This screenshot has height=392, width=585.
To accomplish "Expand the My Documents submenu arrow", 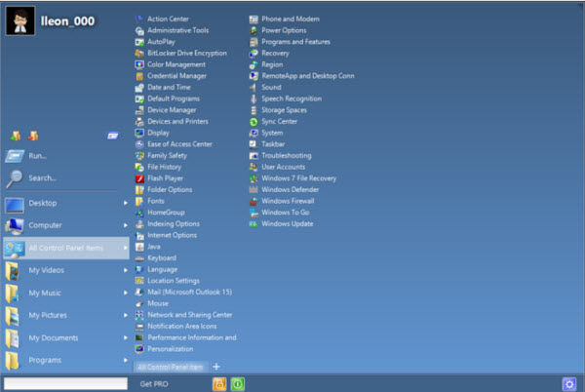I will (x=126, y=337).
